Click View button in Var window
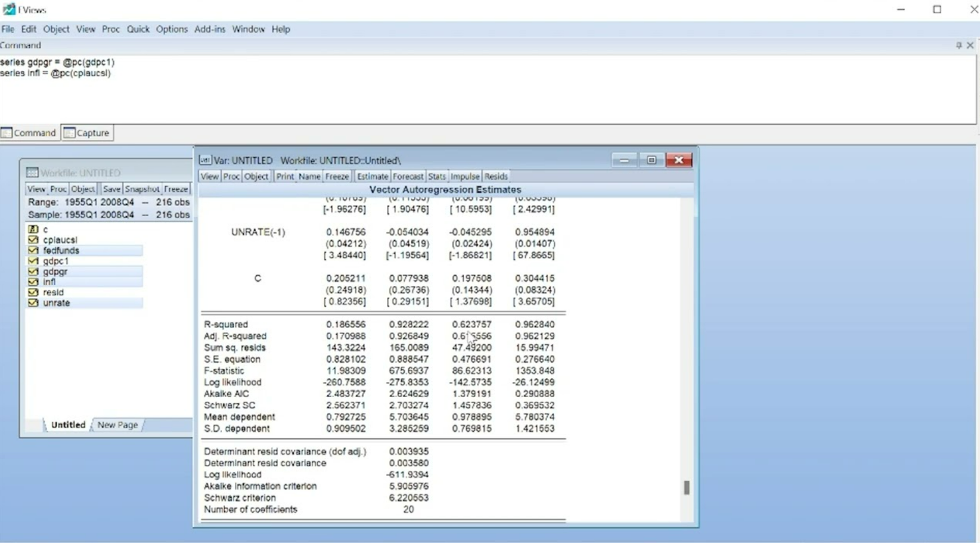The width and height of the screenshot is (980, 543). click(x=209, y=176)
